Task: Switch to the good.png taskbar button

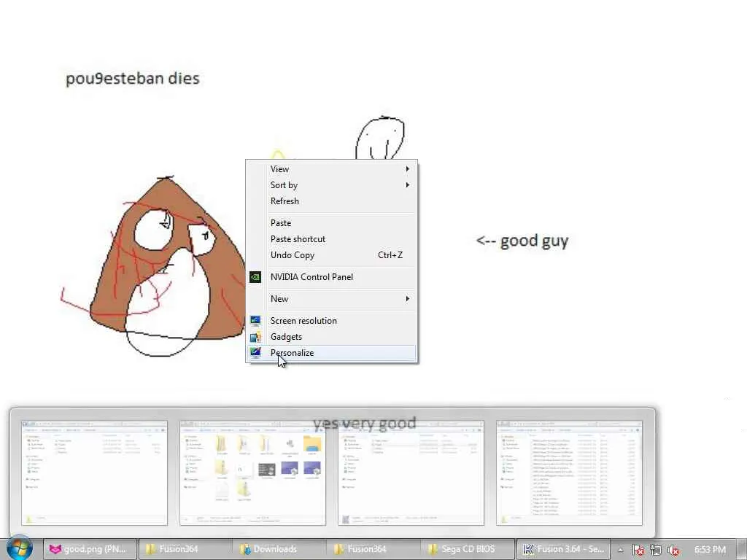Action: click(x=90, y=549)
